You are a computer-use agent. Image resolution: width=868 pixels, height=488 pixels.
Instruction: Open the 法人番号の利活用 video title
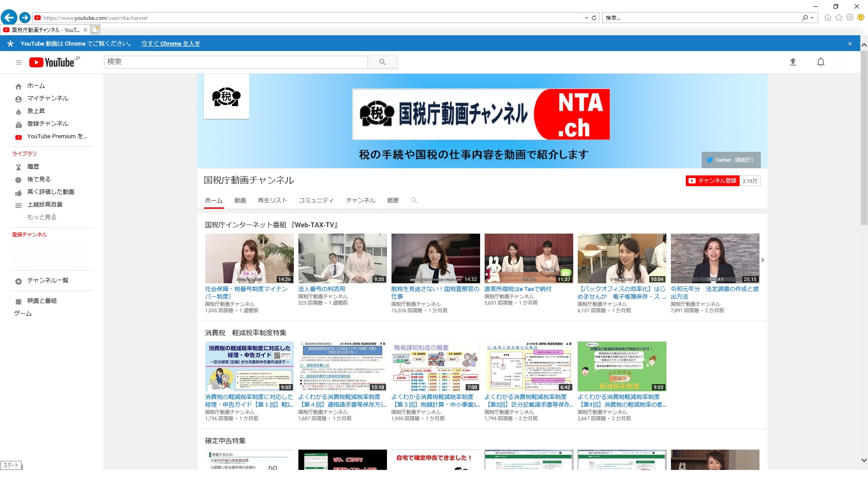[321, 289]
